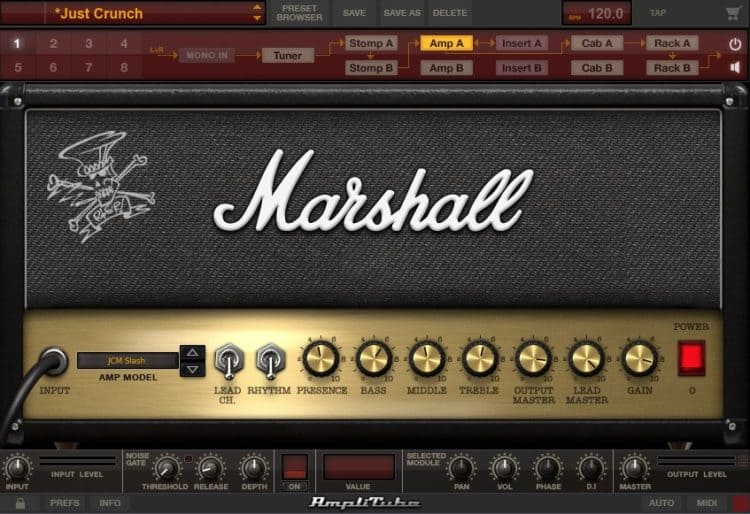Click the bottom-left INPUT level knob
This screenshot has width=750, height=514.
(17, 469)
